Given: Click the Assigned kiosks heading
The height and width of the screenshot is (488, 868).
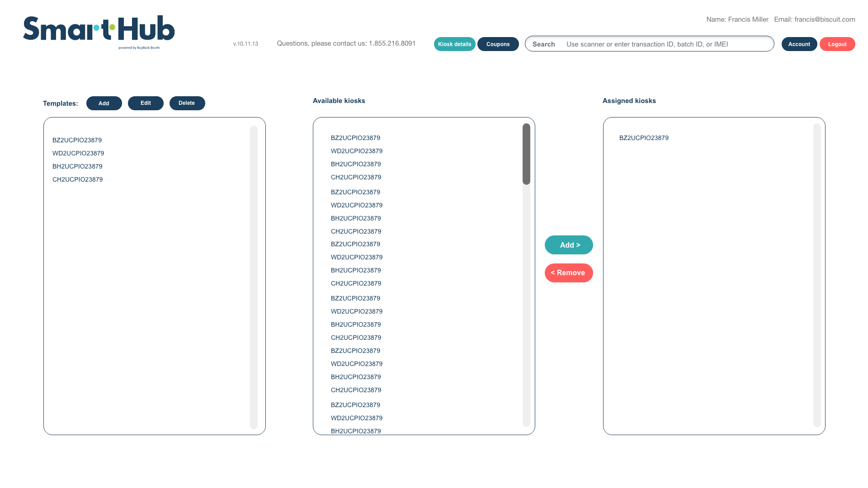Looking at the screenshot, I should point(629,101).
